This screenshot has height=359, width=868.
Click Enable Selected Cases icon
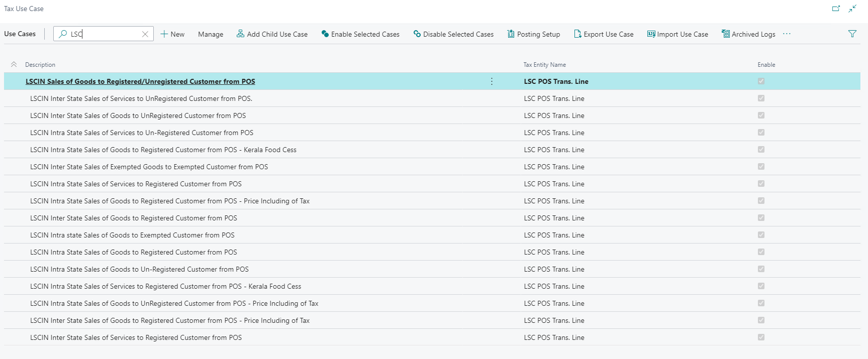pos(325,34)
